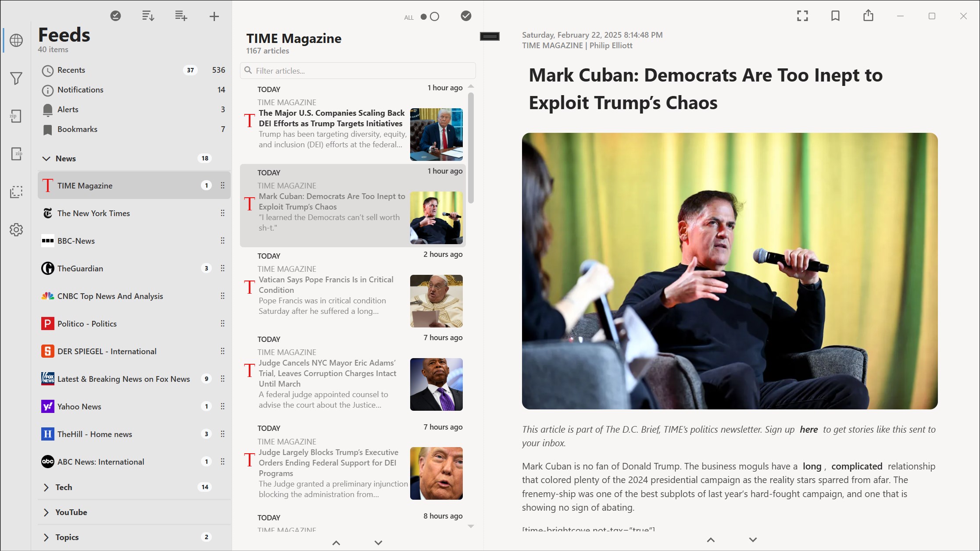The width and height of the screenshot is (980, 551).
Task: Toggle the ALL/unread articles switch
Action: tap(430, 17)
